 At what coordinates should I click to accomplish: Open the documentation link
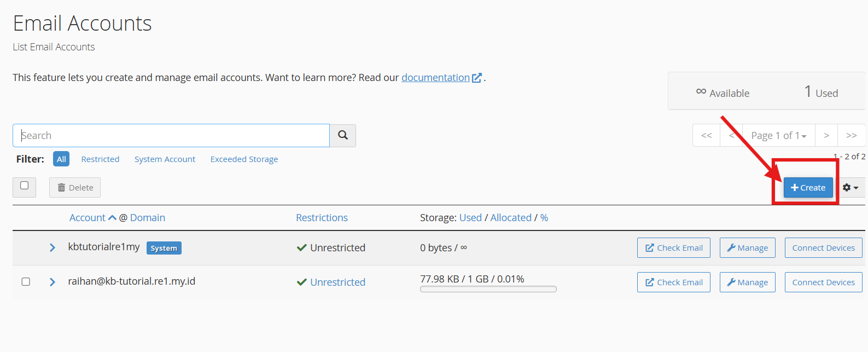(x=435, y=78)
